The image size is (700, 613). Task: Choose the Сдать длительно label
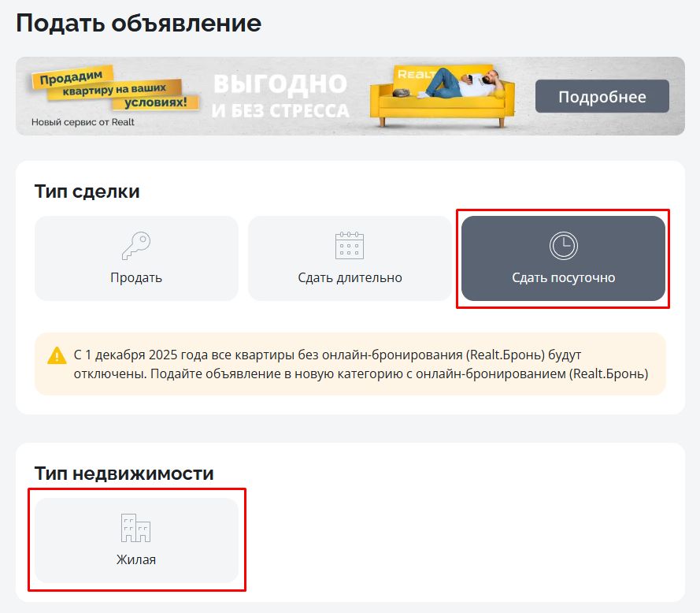click(x=350, y=277)
